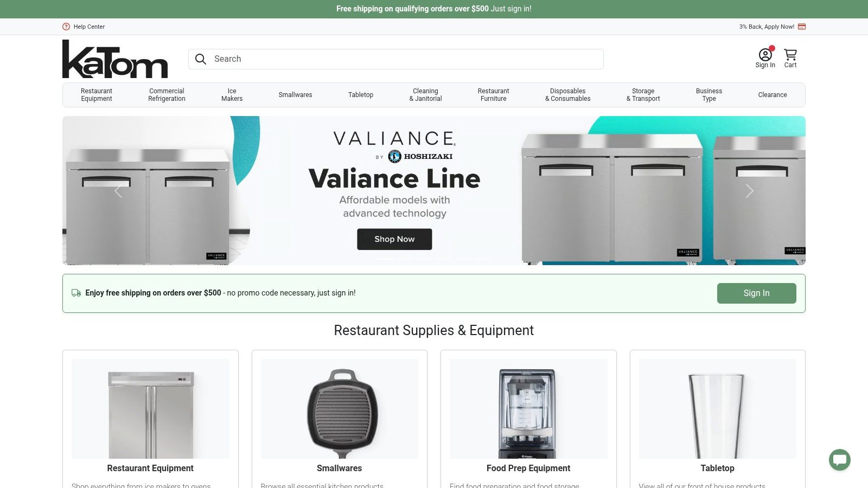Open the Smallwares menu item
The height and width of the screenshot is (488, 868).
295,95
